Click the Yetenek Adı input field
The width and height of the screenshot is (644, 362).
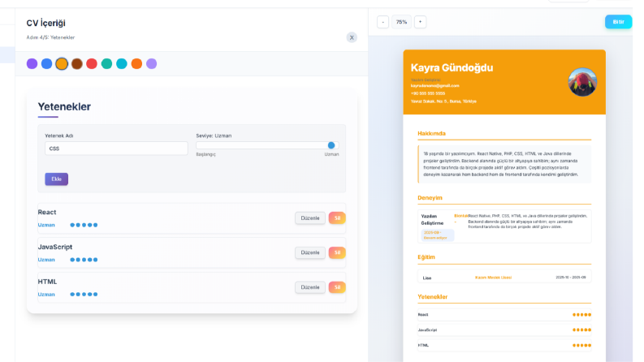pos(116,149)
